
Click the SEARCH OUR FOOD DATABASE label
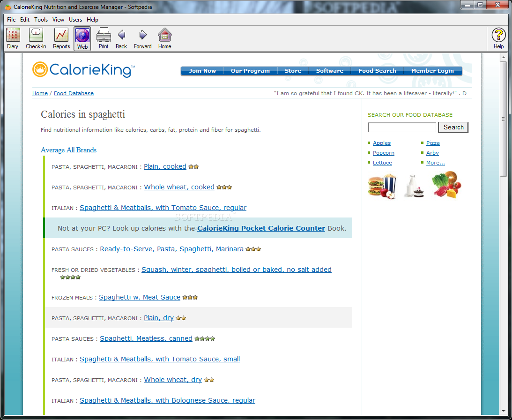[x=410, y=115]
